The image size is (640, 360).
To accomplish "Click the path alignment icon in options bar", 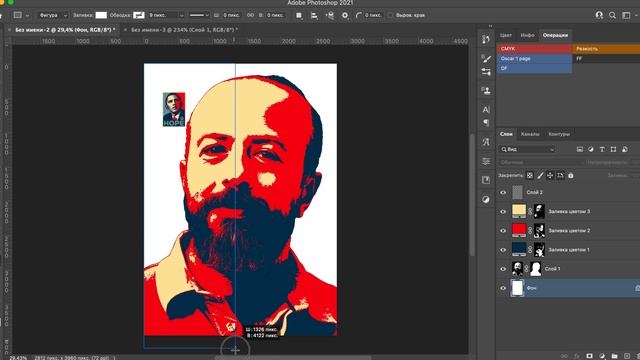I will coord(314,16).
